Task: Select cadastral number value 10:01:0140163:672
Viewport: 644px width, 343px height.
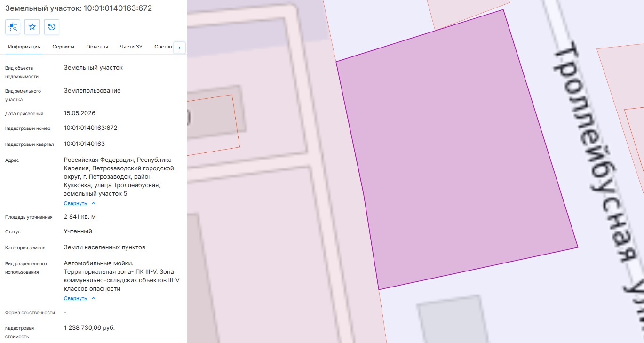Action: coord(91,128)
